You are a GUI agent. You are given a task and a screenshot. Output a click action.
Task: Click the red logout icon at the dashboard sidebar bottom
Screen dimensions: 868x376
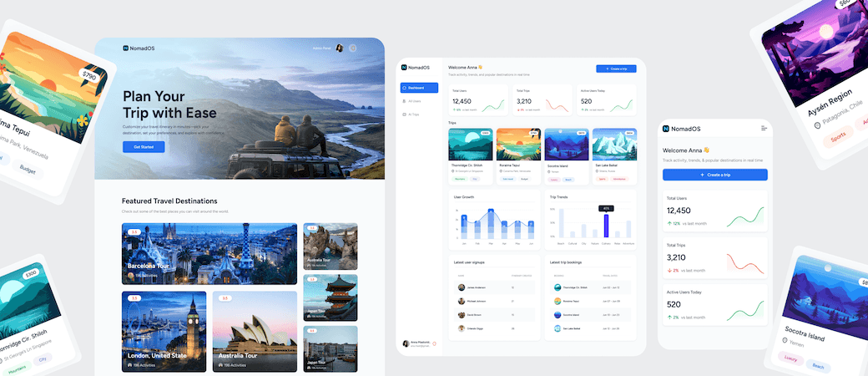coord(435,344)
